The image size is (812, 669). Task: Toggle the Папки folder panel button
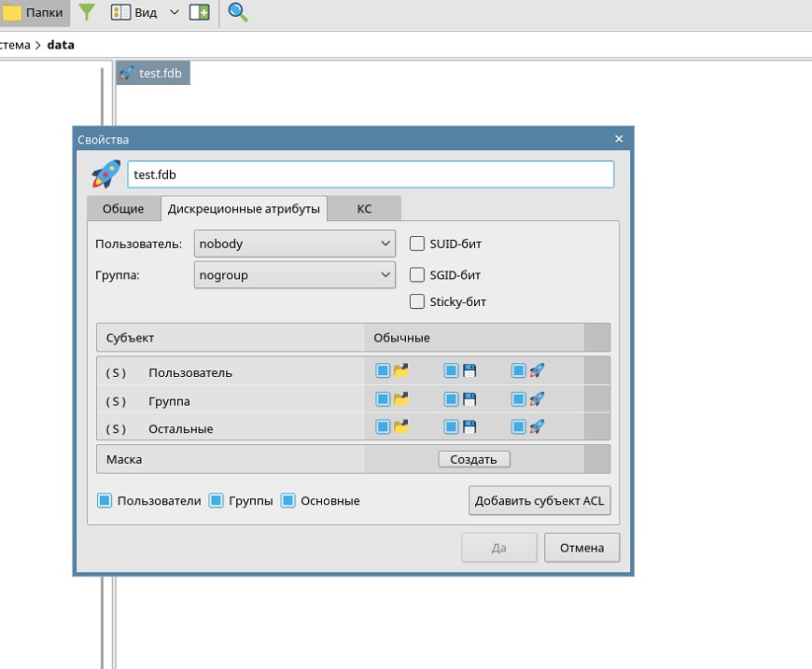33,12
